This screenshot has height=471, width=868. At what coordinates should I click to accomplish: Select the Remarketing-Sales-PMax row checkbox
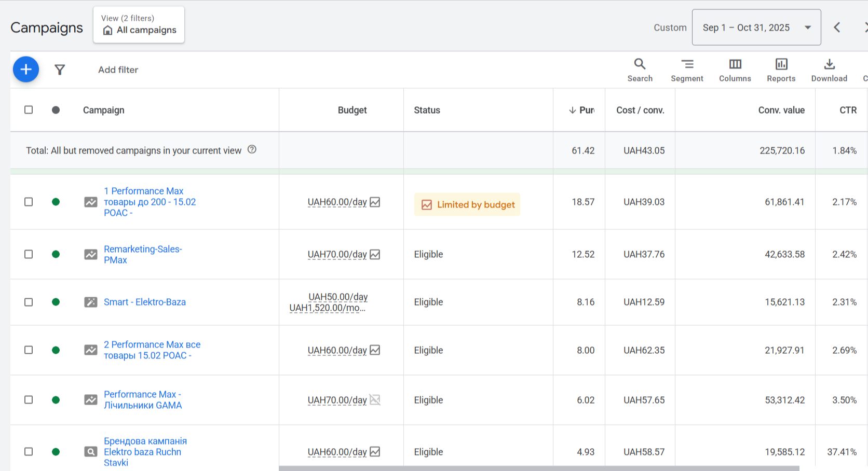[x=29, y=254]
